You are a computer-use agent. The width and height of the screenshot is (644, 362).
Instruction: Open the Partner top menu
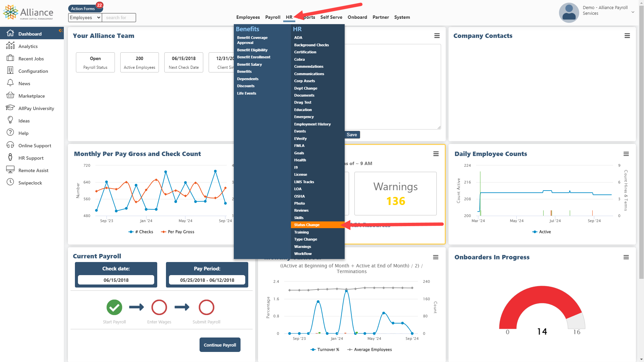point(381,17)
